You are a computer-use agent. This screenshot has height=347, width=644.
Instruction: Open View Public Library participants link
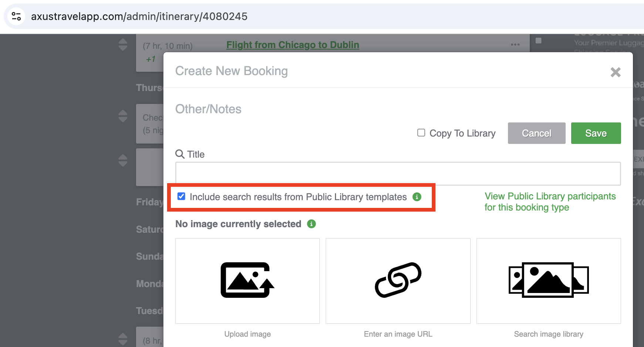point(550,202)
